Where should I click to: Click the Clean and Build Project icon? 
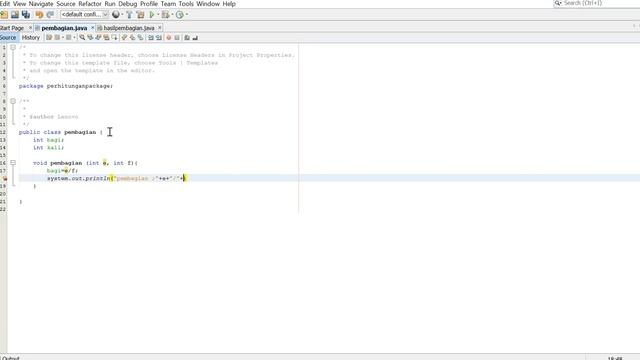point(140,15)
